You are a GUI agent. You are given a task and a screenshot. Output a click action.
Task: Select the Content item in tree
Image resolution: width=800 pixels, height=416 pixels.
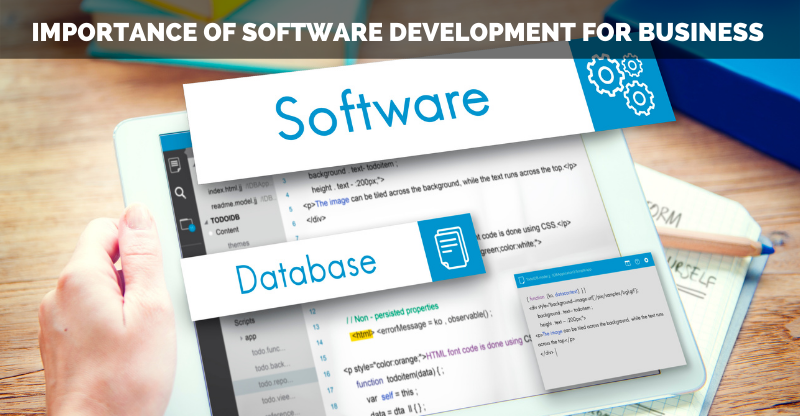[x=227, y=231]
